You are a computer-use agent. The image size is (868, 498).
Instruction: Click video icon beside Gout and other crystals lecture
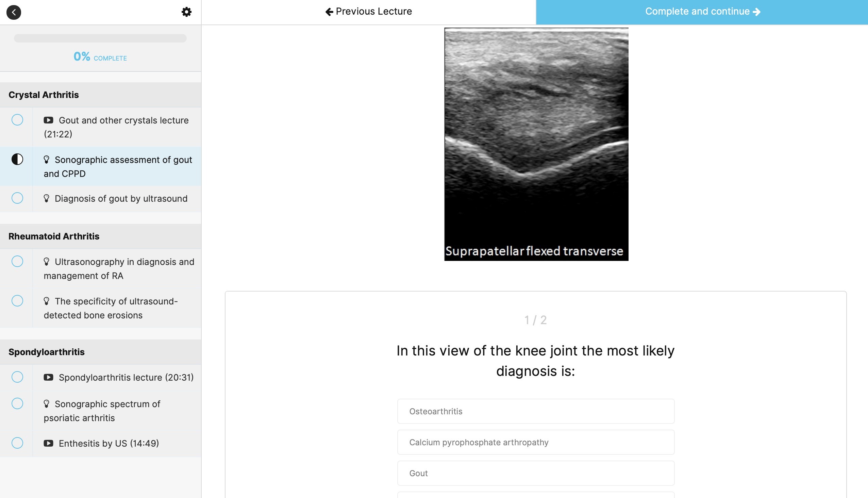[48, 120]
